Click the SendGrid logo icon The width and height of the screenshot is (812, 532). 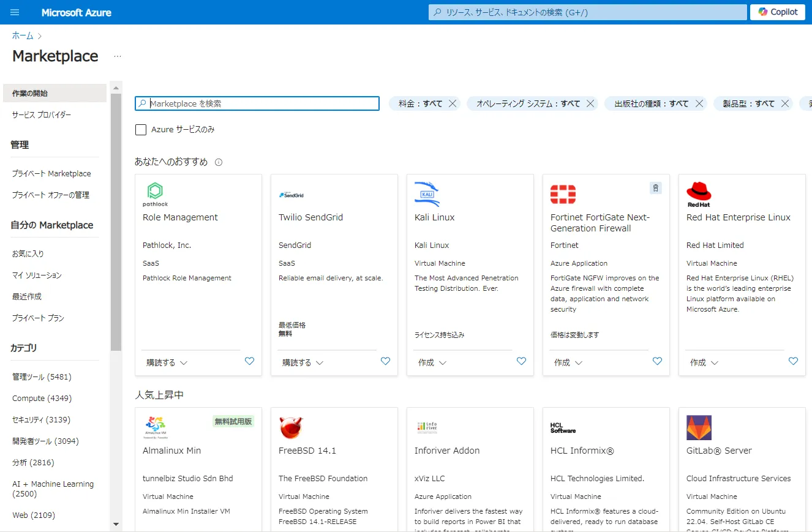291,195
